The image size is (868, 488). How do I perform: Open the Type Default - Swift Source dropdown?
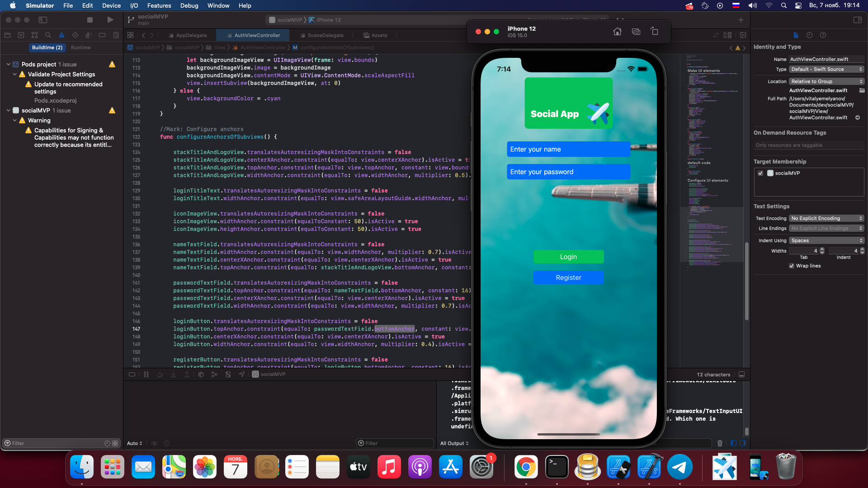[826, 69]
